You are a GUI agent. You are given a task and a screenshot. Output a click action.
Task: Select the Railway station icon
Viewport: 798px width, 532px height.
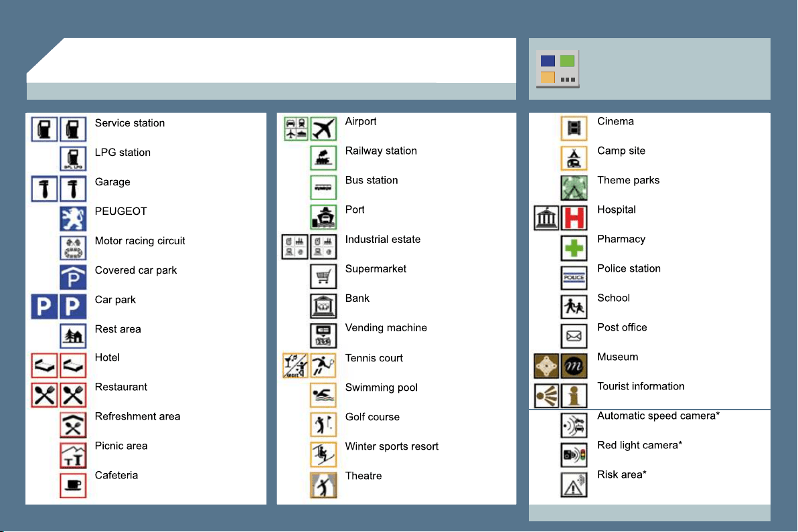[323, 158]
